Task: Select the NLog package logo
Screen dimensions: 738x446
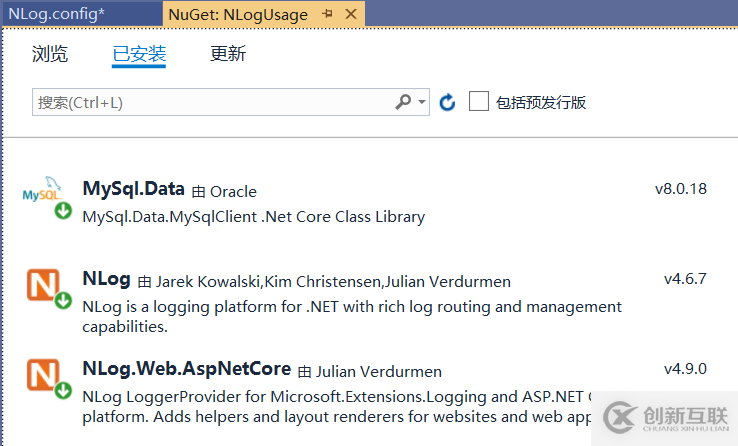Action: click(x=43, y=285)
